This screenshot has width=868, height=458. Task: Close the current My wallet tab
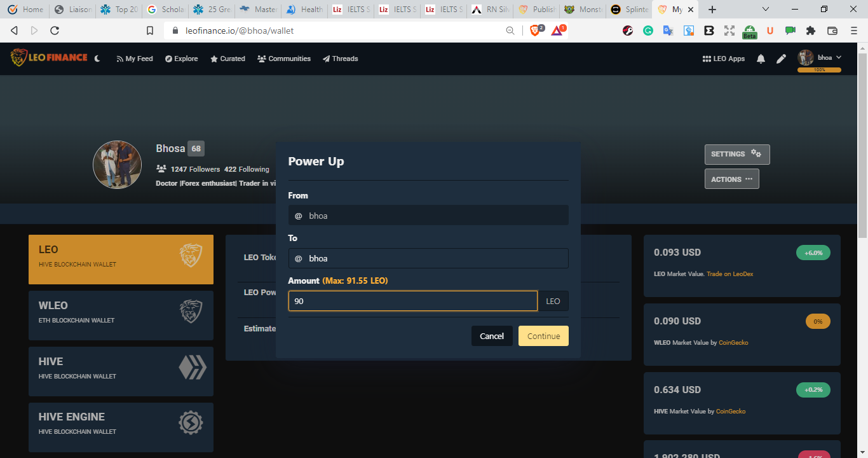click(x=691, y=10)
